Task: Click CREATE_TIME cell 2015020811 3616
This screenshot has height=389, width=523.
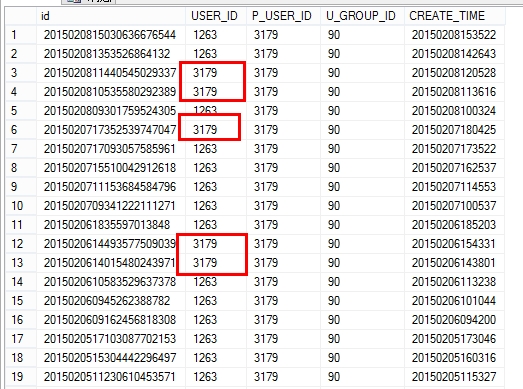Action: click(454, 92)
